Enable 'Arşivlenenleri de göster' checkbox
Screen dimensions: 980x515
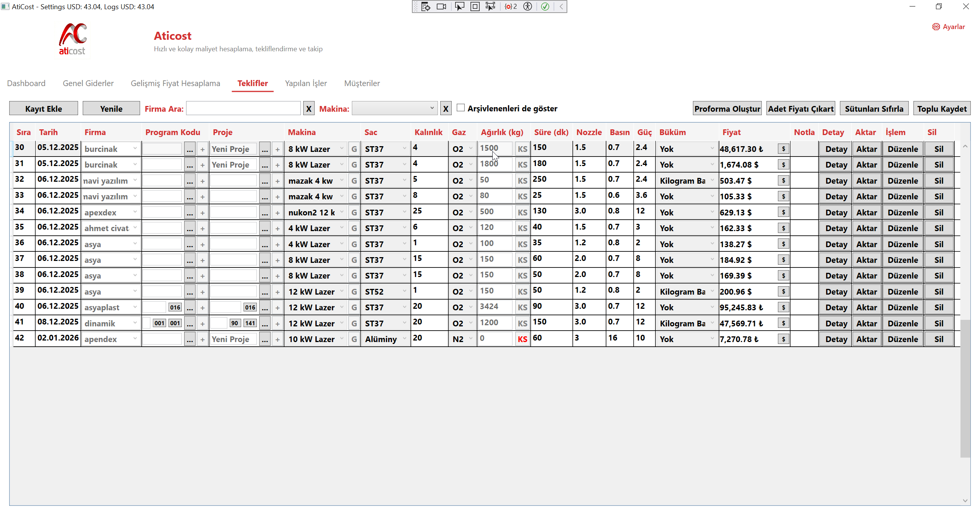461,108
